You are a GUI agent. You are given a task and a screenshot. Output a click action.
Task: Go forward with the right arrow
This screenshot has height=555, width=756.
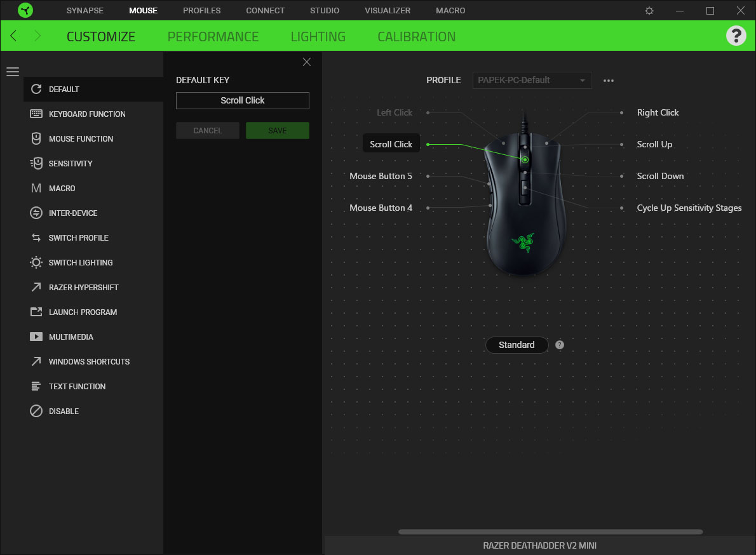point(37,36)
